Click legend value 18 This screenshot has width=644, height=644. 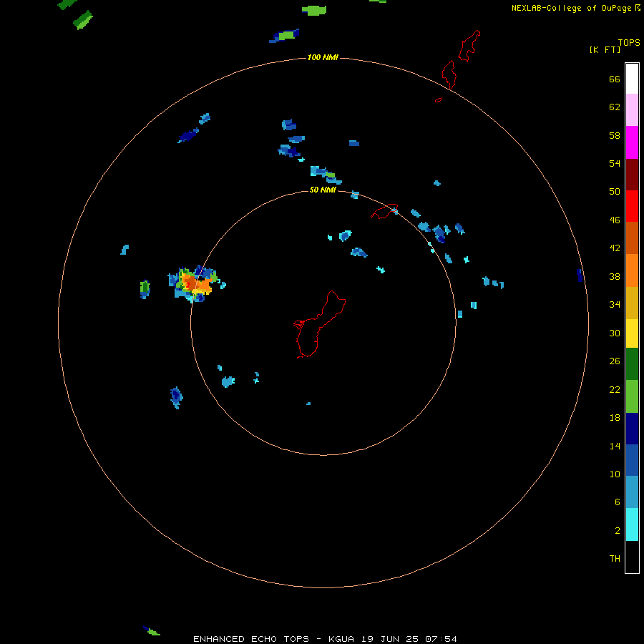coord(615,418)
